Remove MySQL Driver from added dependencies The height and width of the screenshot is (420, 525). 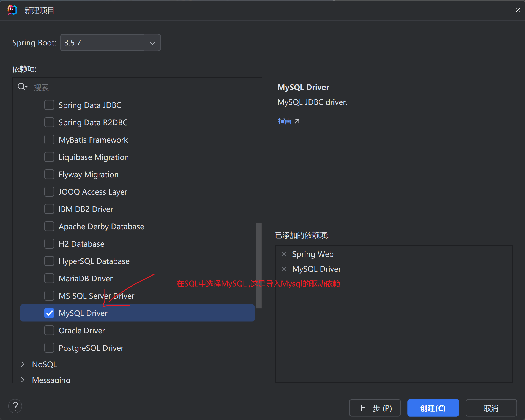[x=284, y=269]
